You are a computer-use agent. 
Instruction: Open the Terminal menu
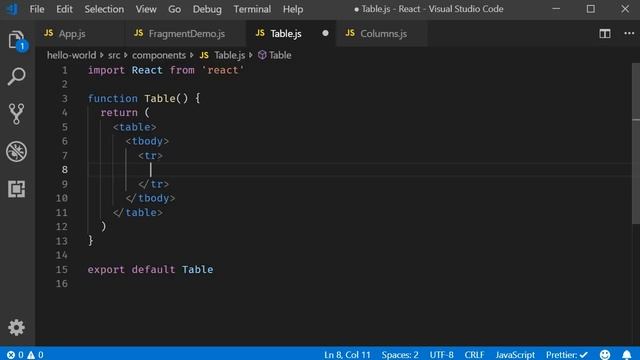click(252, 9)
